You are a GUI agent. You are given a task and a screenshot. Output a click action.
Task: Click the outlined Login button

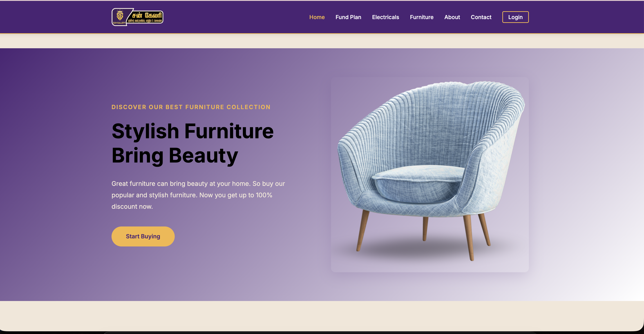click(515, 17)
